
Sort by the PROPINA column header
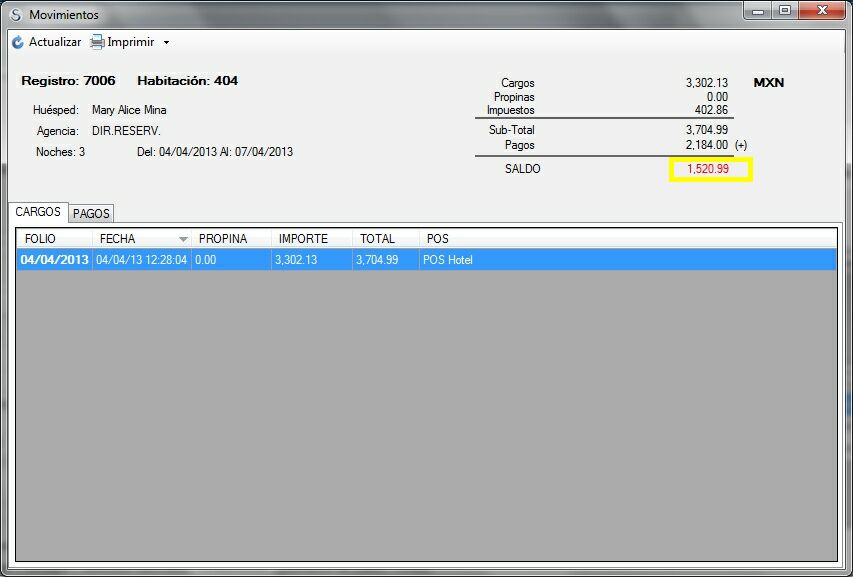pyautogui.click(x=231, y=239)
